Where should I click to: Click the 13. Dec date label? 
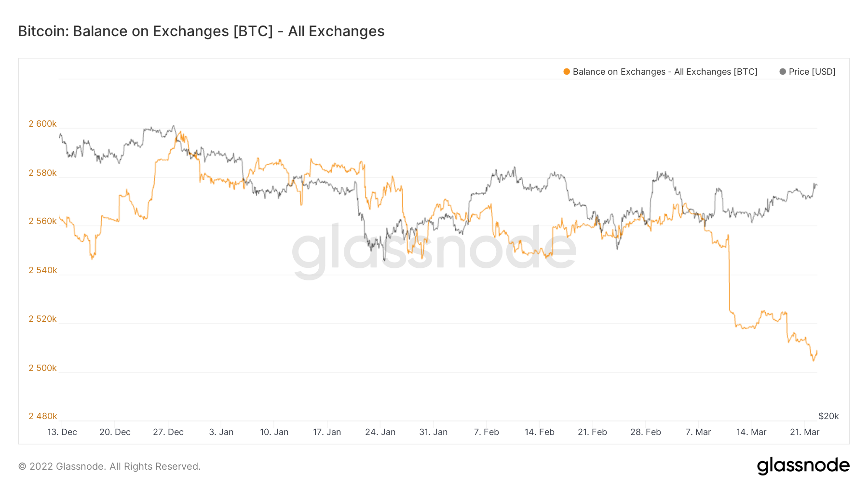click(x=62, y=432)
